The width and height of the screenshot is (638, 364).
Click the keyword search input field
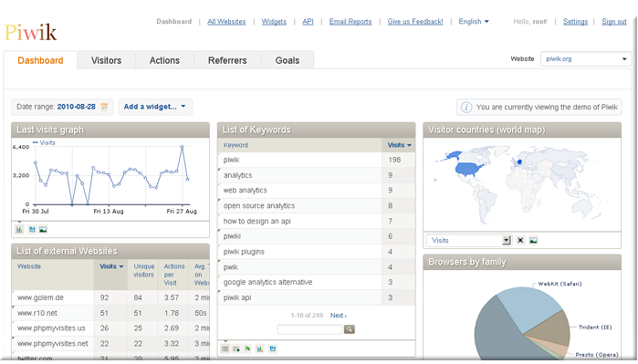[309, 329]
